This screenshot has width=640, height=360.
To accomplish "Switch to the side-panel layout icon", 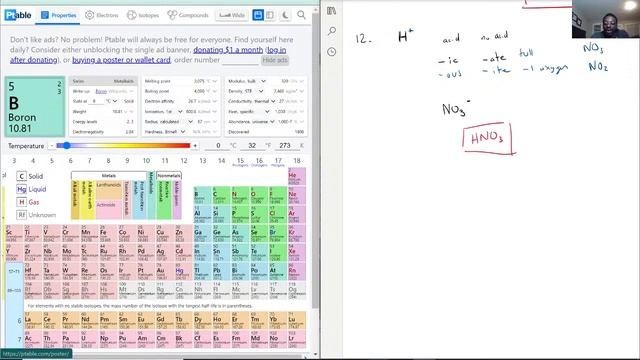I will 270,15.
